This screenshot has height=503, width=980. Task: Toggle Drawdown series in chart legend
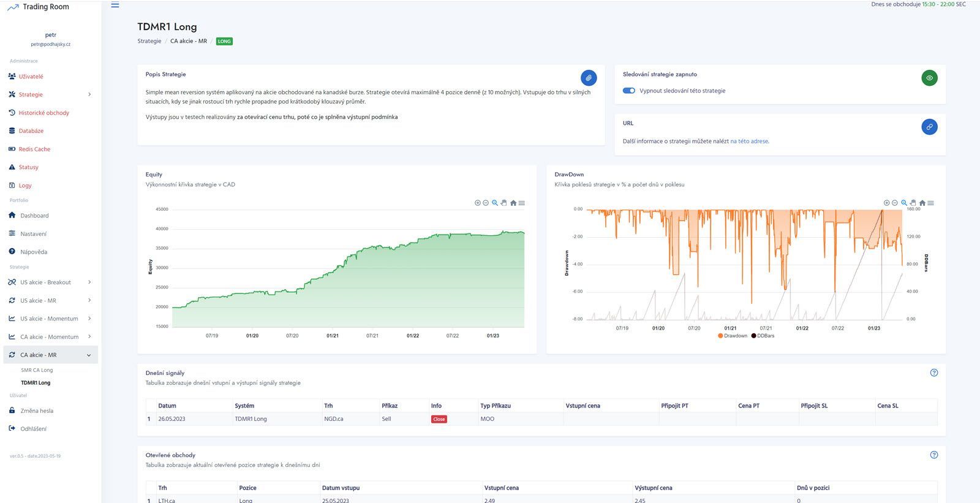(x=733, y=336)
